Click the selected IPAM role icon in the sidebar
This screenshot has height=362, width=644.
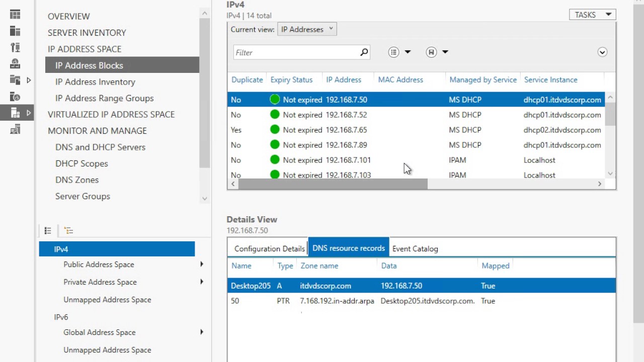(15, 113)
